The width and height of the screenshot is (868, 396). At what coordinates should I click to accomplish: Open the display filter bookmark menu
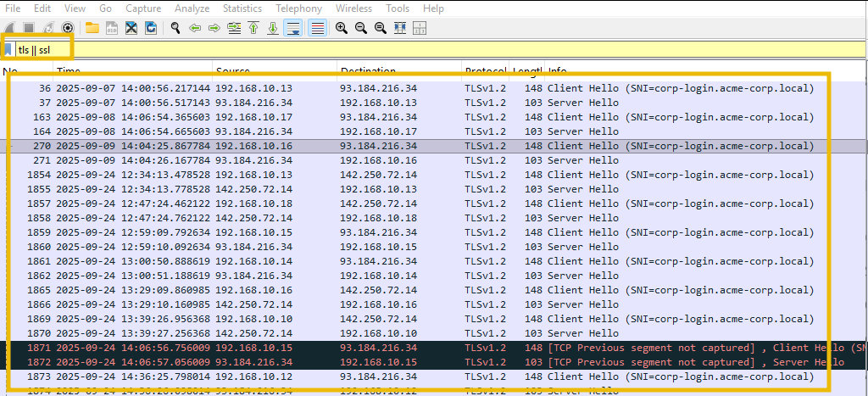(x=8, y=50)
